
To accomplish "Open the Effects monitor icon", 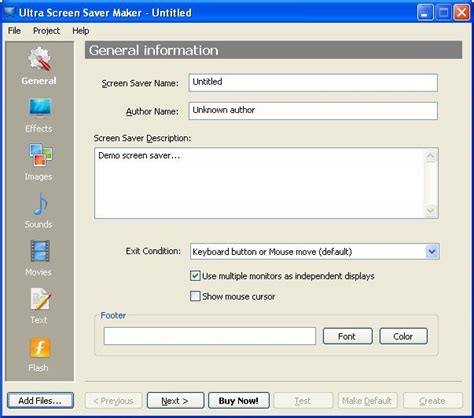I will point(40,108).
